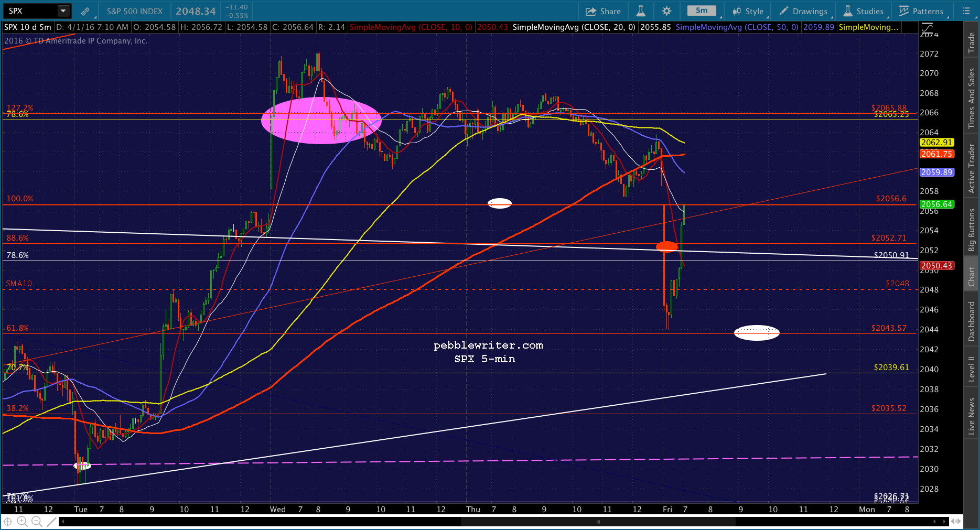
Task: Click the truncated yellow SimpleMoving... label
Action: [868, 27]
